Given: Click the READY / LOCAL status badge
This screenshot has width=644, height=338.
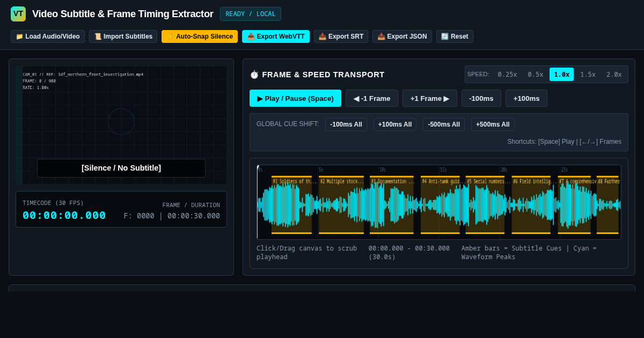Looking at the screenshot, I should 251,14.
